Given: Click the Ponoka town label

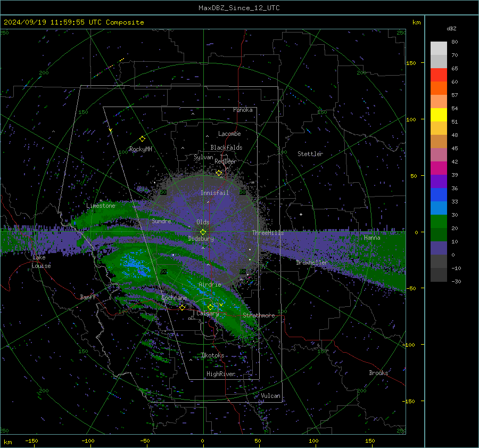Looking at the screenshot, I should tap(243, 110).
